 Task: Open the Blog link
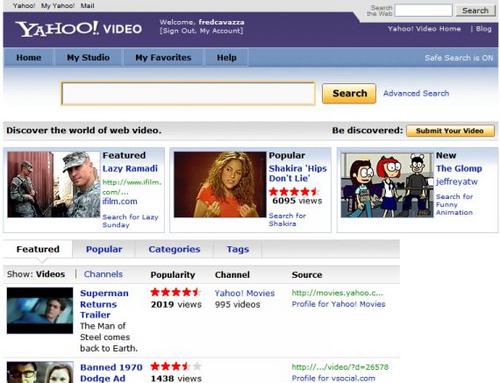(x=484, y=29)
